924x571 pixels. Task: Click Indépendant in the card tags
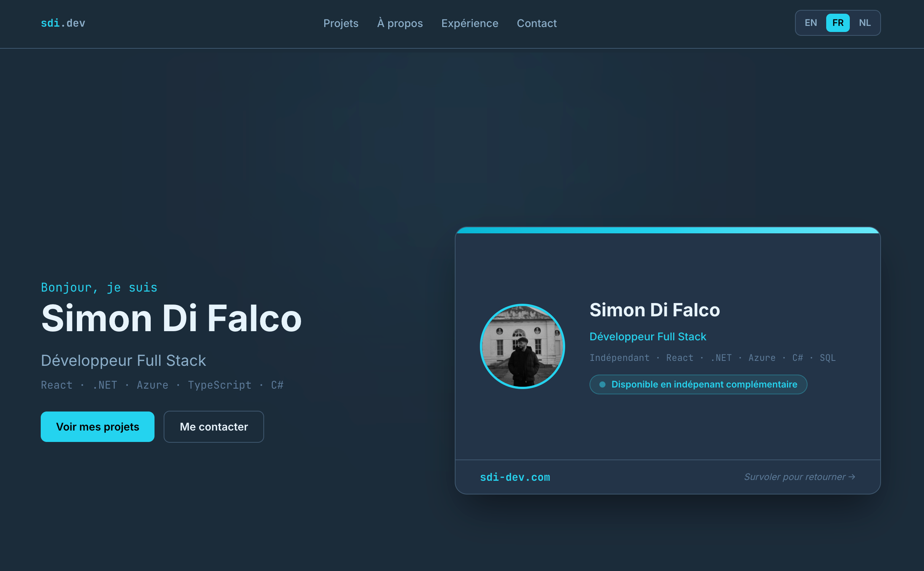pyautogui.click(x=620, y=357)
